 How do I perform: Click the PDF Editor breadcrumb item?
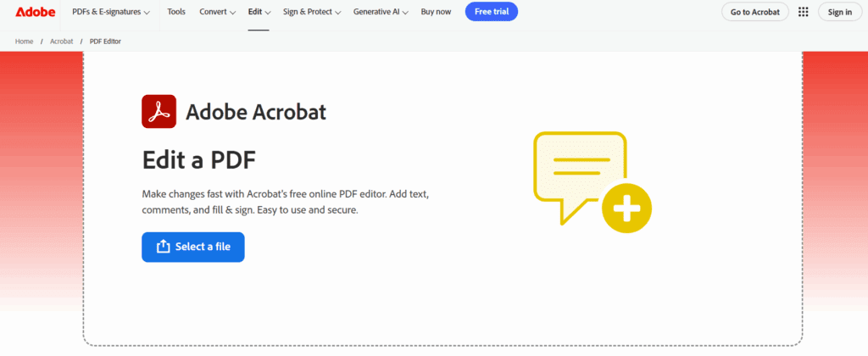coord(105,41)
